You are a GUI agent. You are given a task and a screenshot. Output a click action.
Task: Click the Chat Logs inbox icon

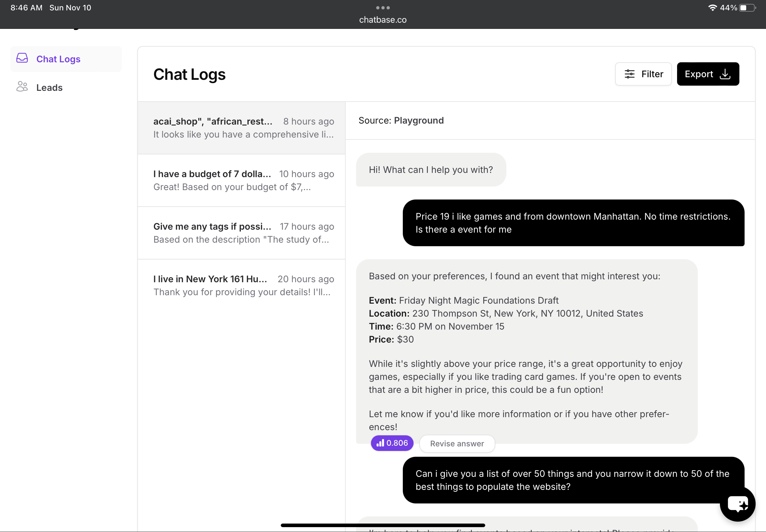[x=22, y=58]
